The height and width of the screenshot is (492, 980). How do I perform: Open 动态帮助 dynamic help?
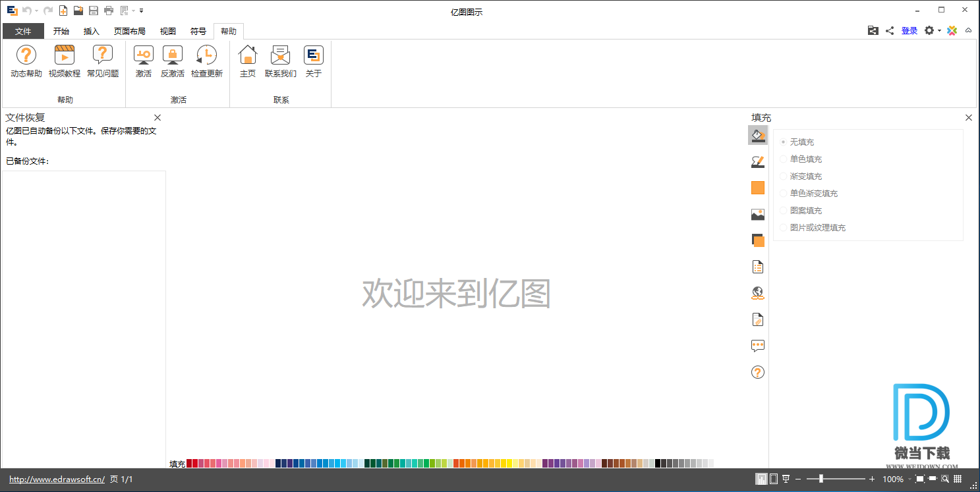[26, 61]
